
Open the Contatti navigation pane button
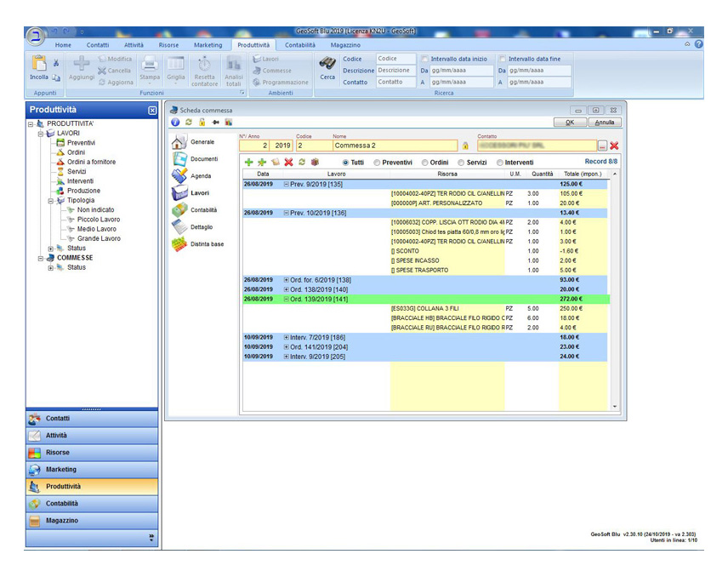(92, 419)
